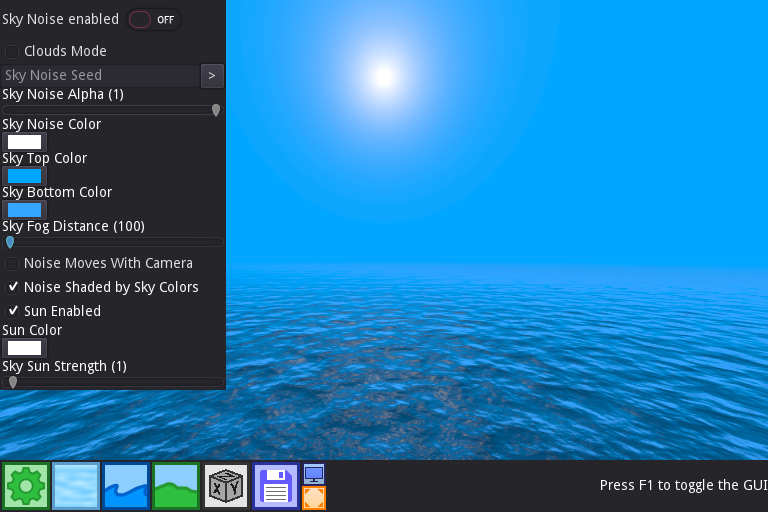The width and height of the screenshot is (768, 512).
Task: Open the Sun Color swatch
Action: point(25,348)
